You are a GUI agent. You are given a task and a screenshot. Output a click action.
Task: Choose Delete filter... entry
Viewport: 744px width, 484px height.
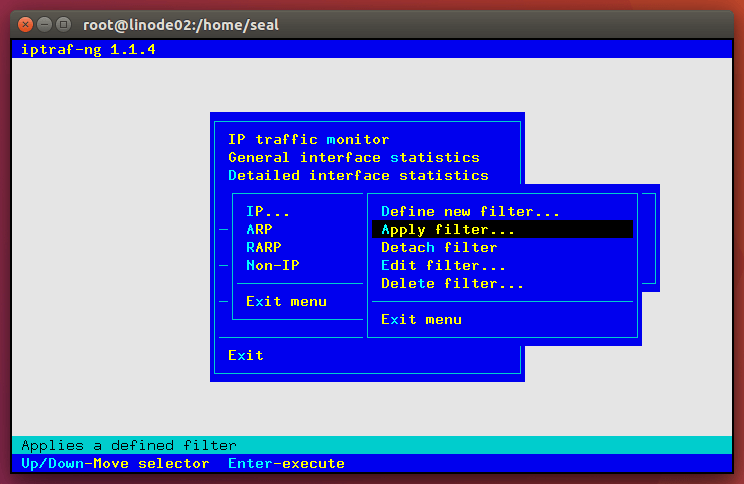pos(452,283)
